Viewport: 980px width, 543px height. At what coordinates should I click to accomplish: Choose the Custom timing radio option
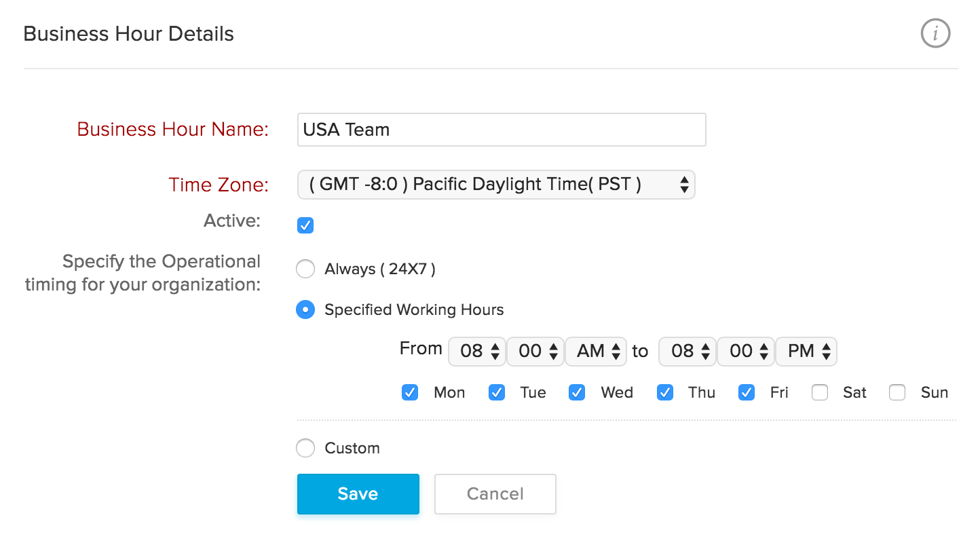point(305,448)
